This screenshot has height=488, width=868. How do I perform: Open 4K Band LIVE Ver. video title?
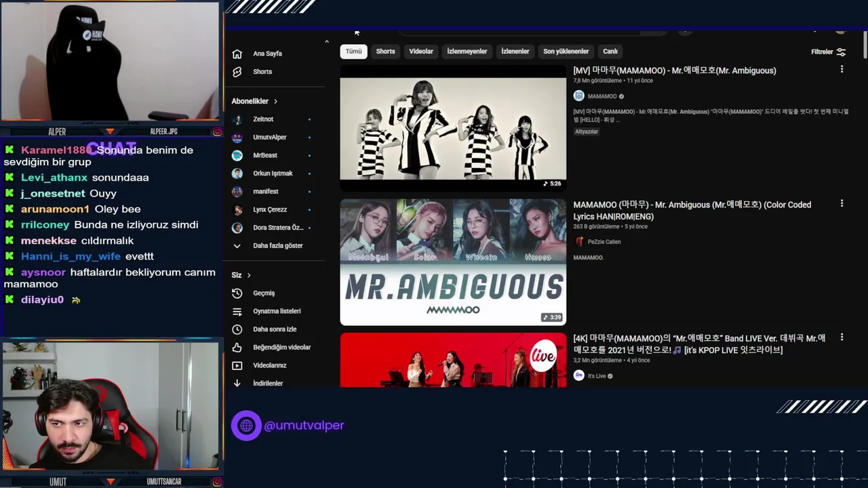(699, 344)
